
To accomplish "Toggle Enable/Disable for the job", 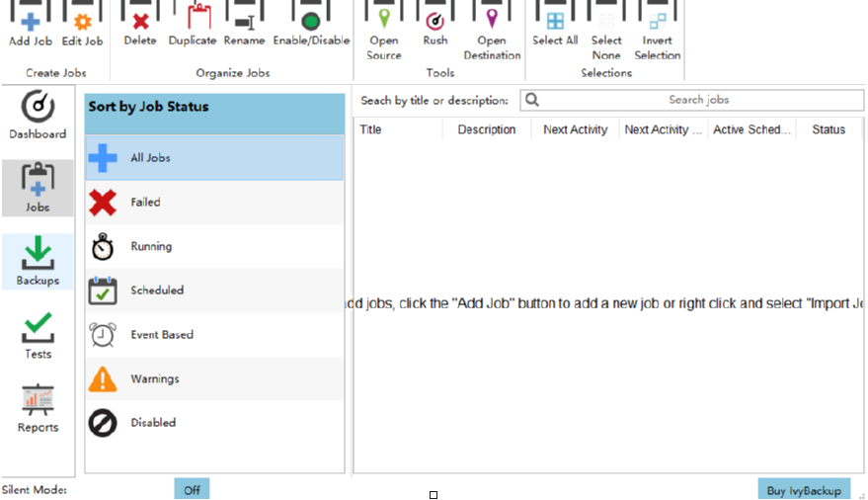I will coord(311,25).
